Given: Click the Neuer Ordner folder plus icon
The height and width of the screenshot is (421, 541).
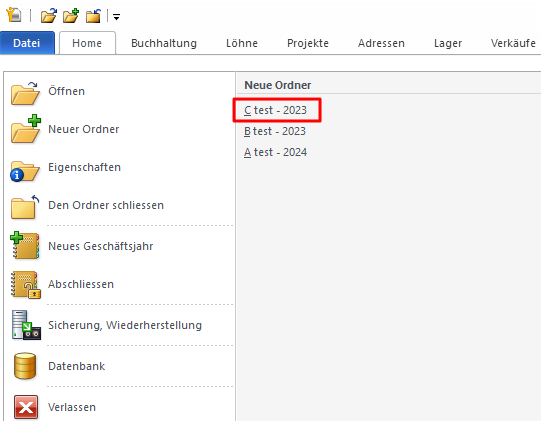Looking at the screenshot, I should [26, 129].
